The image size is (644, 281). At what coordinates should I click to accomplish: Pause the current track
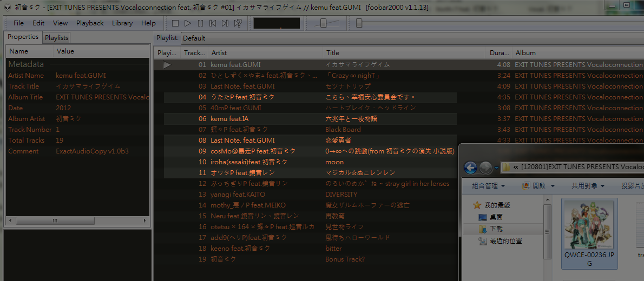click(x=200, y=23)
